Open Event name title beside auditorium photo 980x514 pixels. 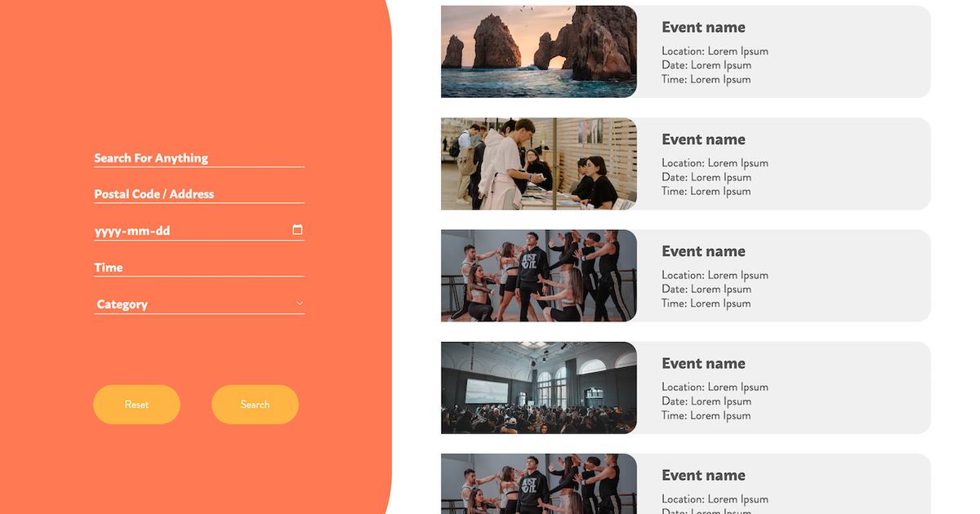point(703,364)
